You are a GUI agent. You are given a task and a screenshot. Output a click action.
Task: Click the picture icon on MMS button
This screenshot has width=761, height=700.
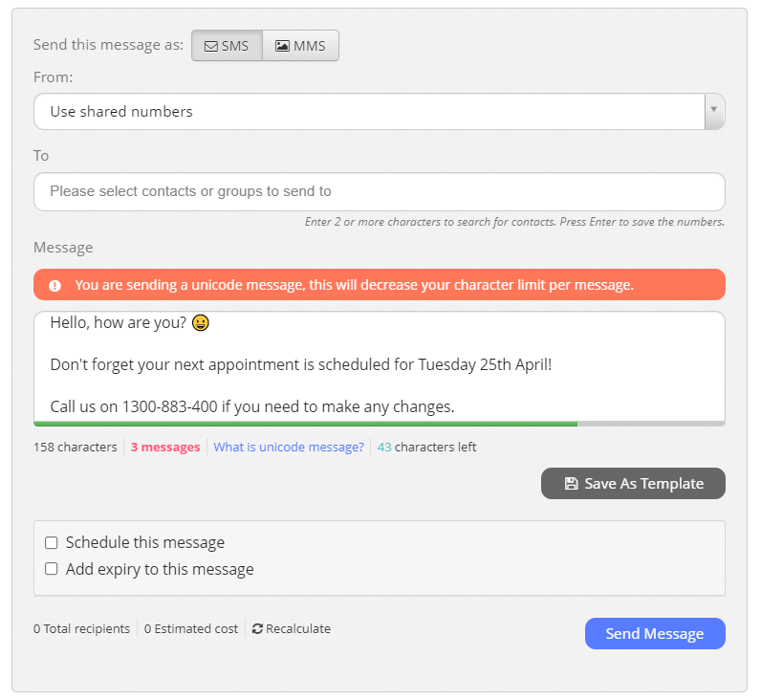coord(282,46)
